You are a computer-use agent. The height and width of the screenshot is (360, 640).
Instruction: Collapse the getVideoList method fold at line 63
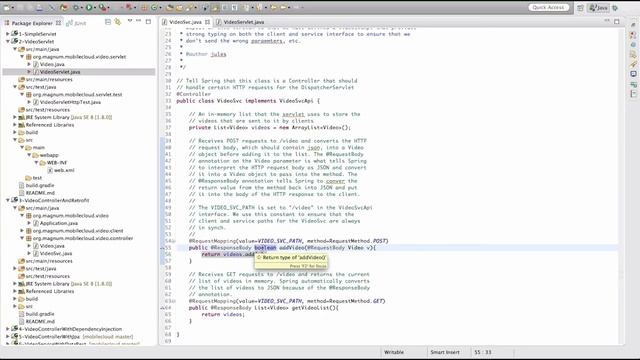pyautogui.click(x=174, y=301)
